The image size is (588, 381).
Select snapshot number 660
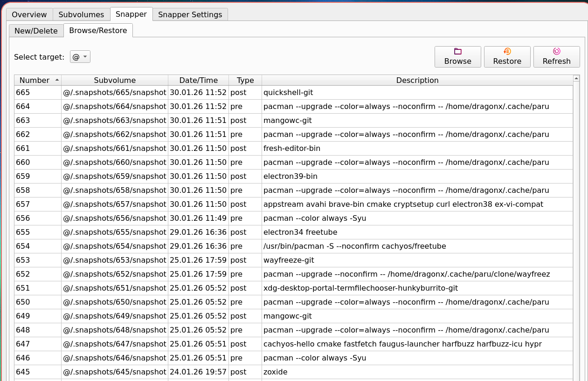[38, 162]
